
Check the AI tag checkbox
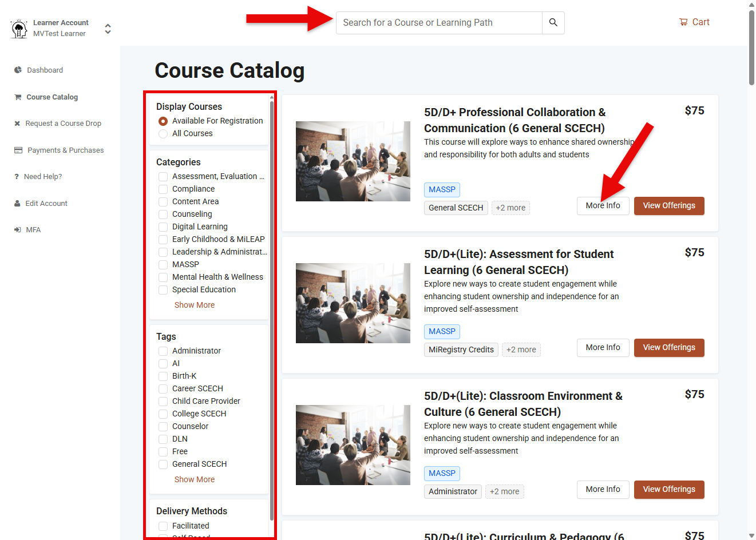pyautogui.click(x=163, y=364)
